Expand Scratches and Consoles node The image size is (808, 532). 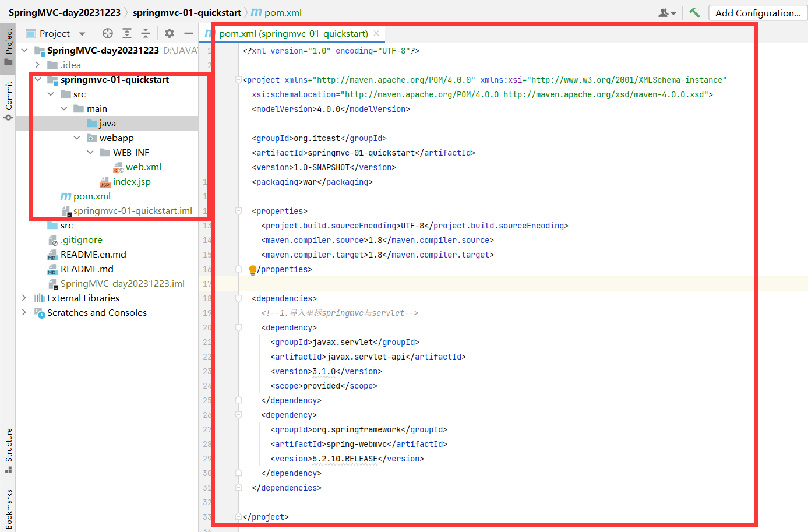point(24,312)
